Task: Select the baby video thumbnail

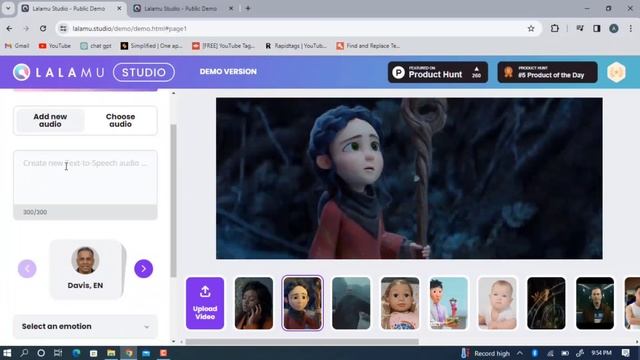Action: [497, 303]
